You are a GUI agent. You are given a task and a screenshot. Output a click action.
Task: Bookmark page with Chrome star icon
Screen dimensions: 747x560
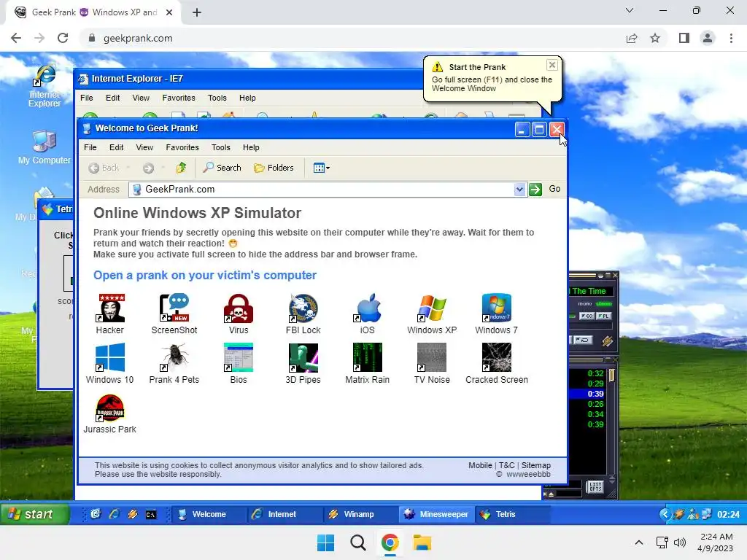tap(655, 38)
